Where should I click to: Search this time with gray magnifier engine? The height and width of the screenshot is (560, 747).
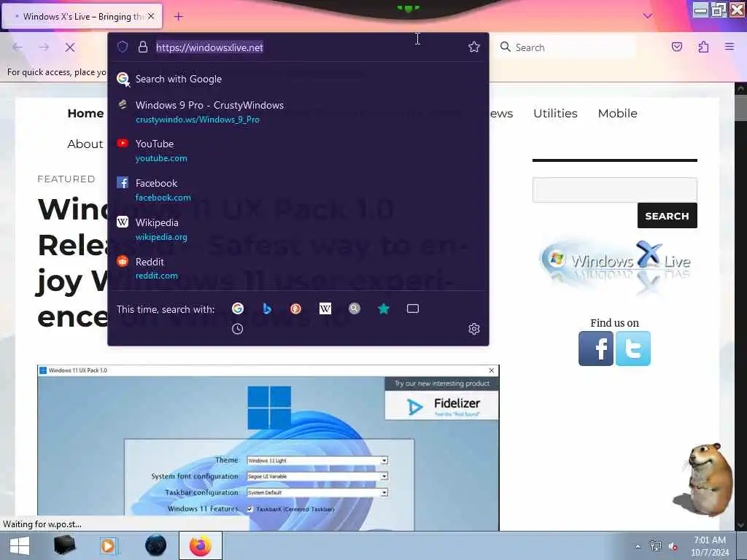coord(355,308)
